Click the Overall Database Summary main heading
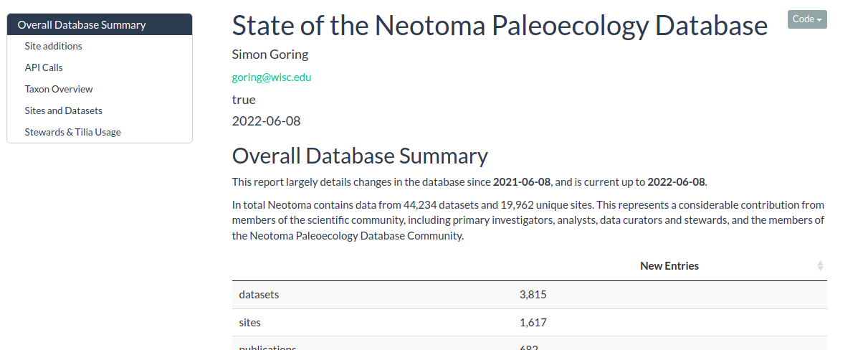 coord(360,156)
